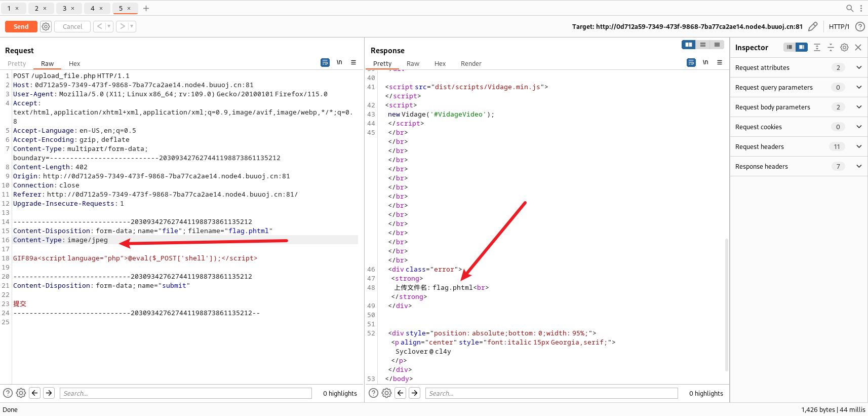The width and height of the screenshot is (868, 416).
Task: Go to previous request in history
Action: pyautogui.click(x=100, y=26)
